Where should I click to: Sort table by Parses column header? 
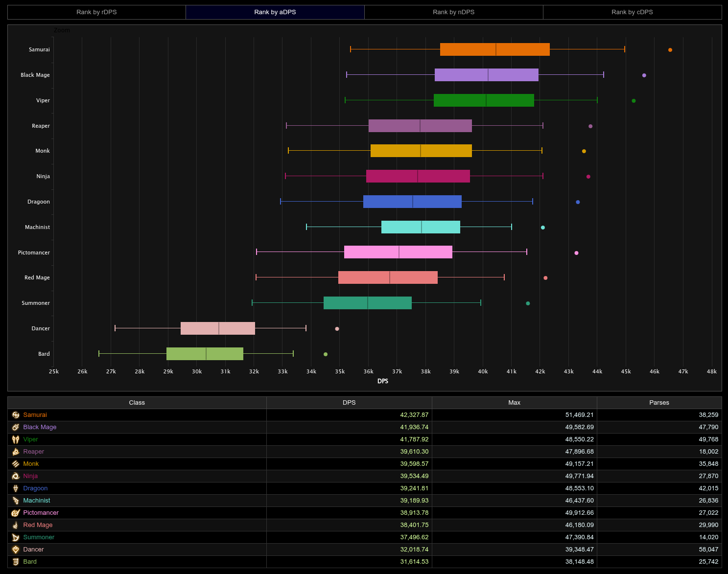tap(659, 403)
